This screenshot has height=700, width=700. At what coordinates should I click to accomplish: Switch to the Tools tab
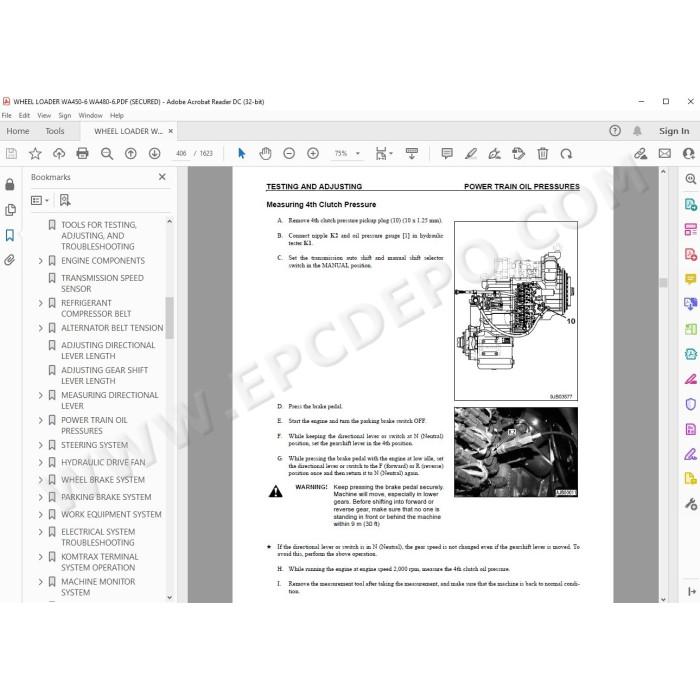tap(55, 131)
